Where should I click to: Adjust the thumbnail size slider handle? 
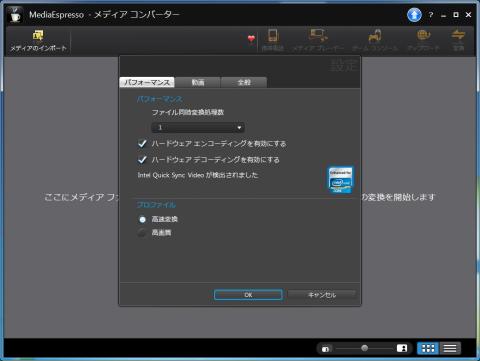[365, 348]
